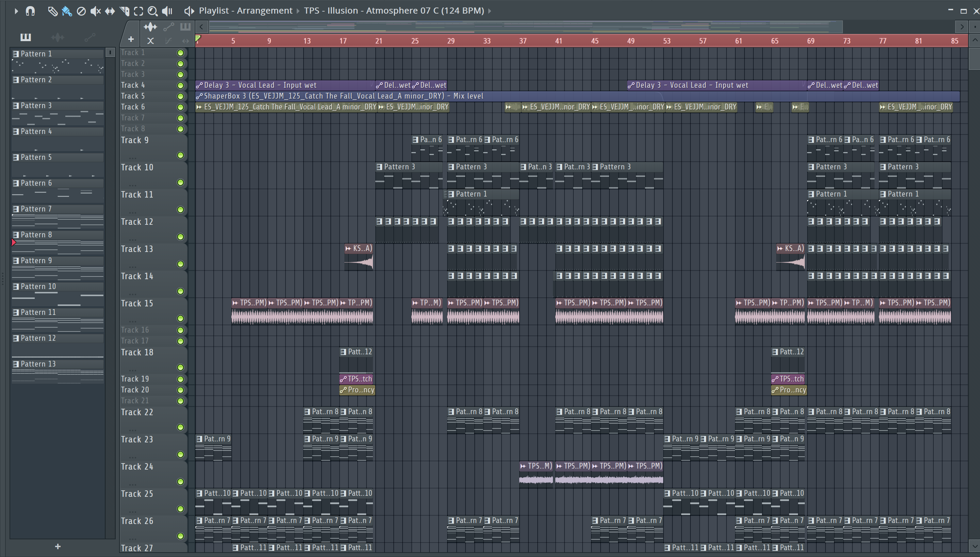Mute Track 12 with its green LED
980x557 pixels.
[180, 237]
